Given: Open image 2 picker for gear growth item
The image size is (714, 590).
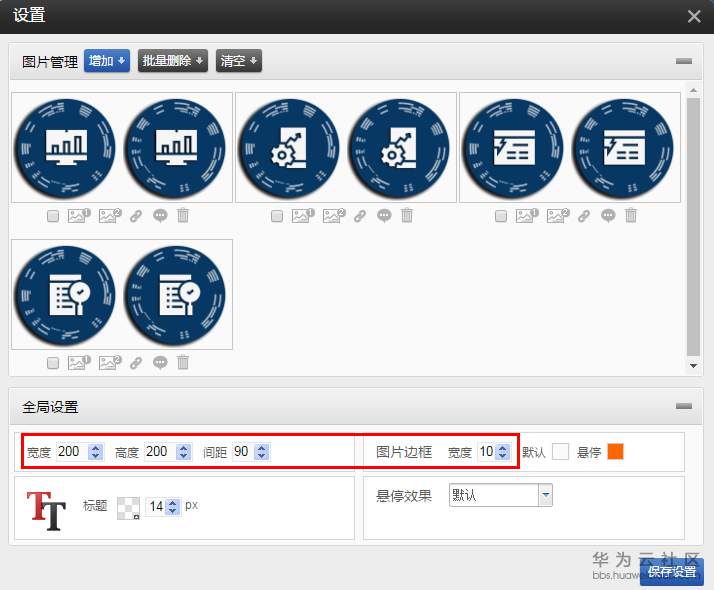Looking at the screenshot, I should point(334,215).
